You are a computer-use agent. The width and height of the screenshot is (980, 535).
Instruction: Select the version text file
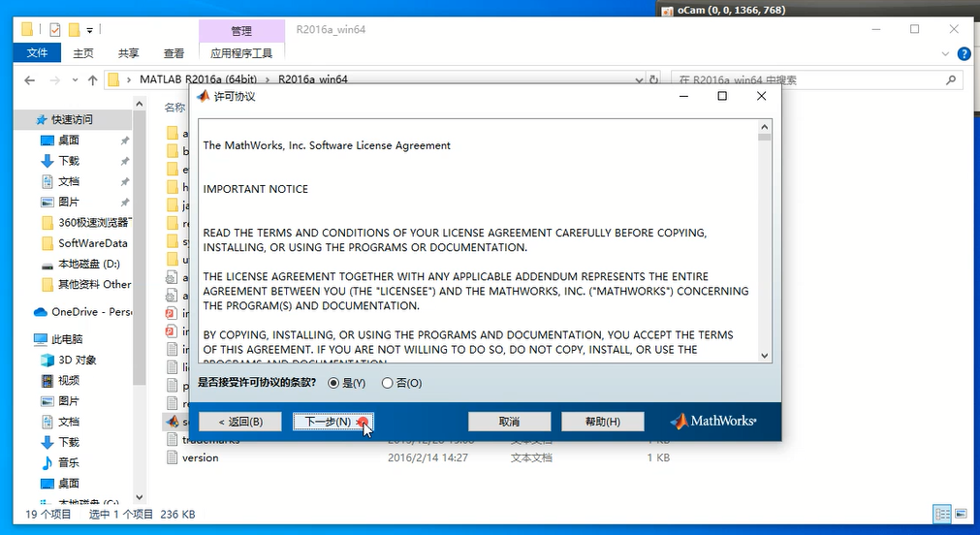pyautogui.click(x=200, y=458)
